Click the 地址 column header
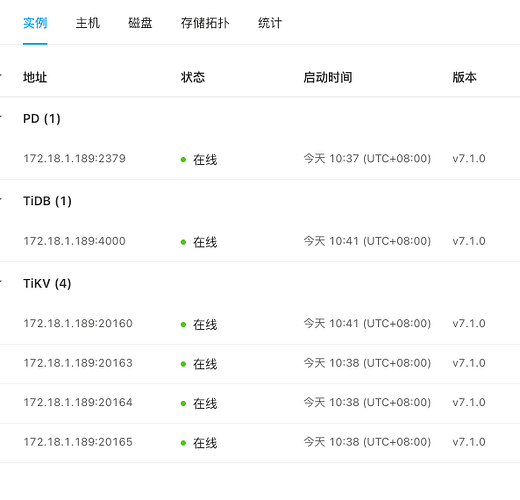 [x=35, y=77]
